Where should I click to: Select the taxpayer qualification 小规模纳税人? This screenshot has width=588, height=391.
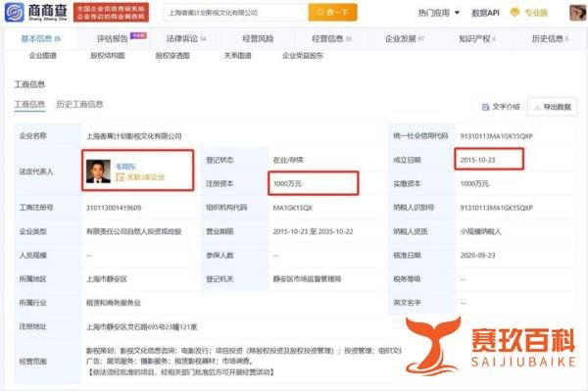coord(481,231)
